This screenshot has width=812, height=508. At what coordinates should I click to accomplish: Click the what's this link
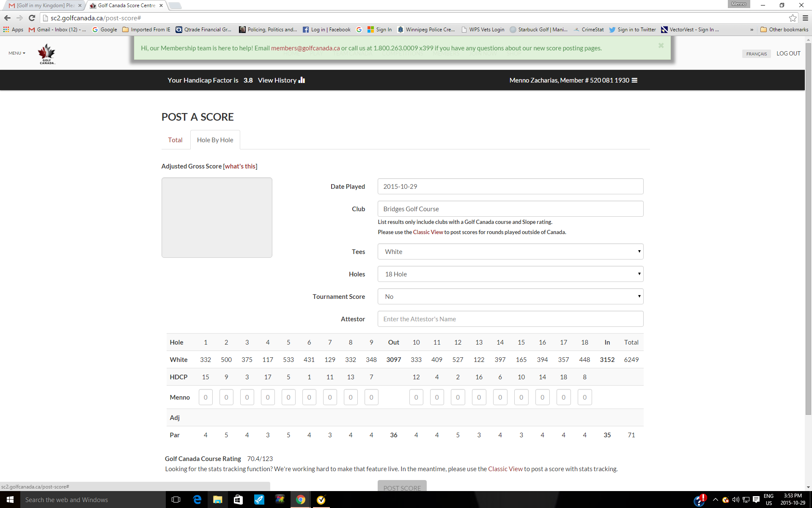(240, 166)
